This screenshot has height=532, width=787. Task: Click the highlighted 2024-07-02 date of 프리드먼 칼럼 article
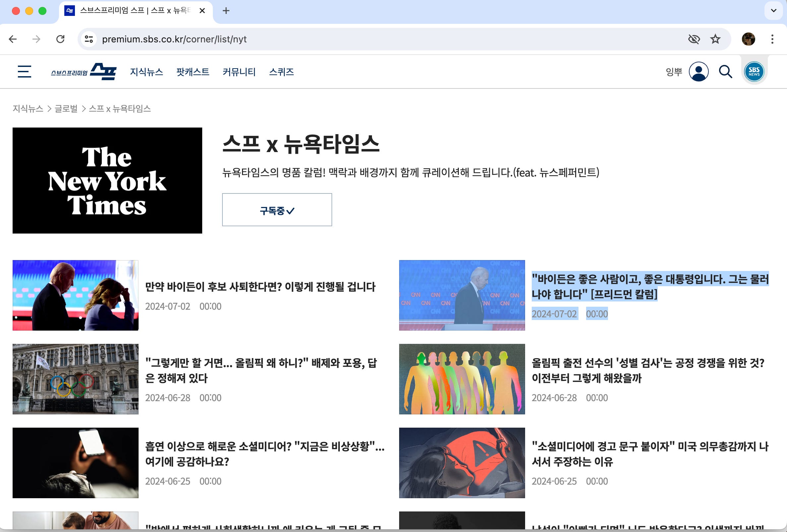tap(554, 314)
